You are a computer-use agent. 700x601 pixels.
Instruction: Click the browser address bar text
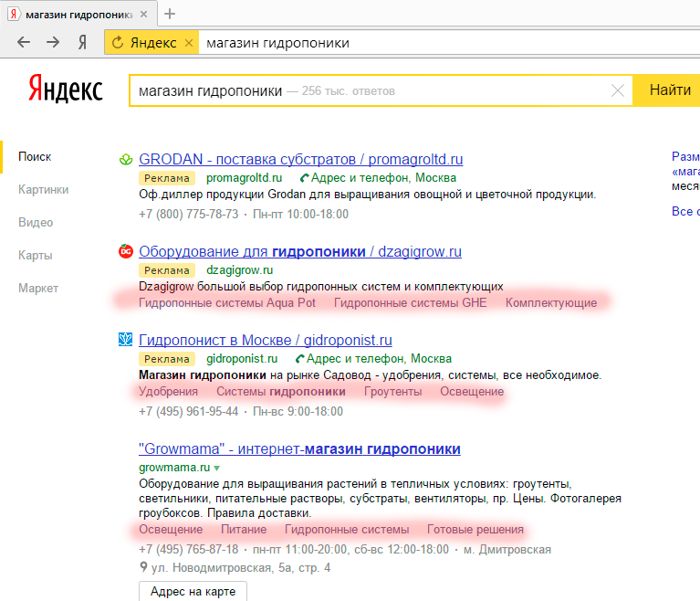[x=277, y=43]
